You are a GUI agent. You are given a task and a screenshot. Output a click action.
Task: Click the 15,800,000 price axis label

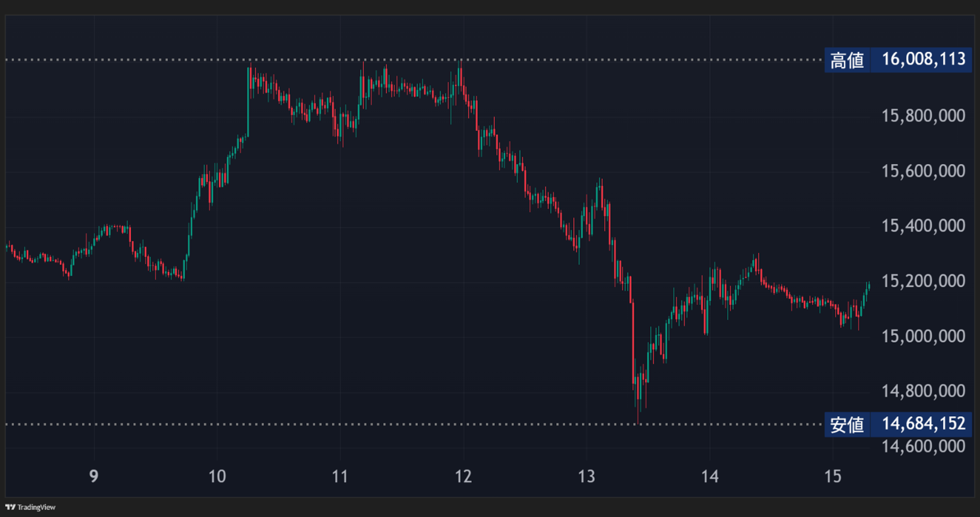click(923, 117)
